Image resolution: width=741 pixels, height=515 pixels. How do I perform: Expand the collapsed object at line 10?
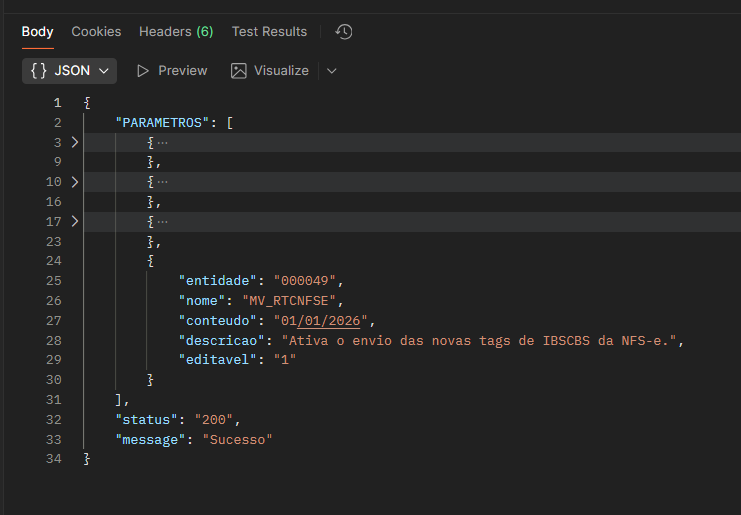pyautogui.click(x=74, y=182)
